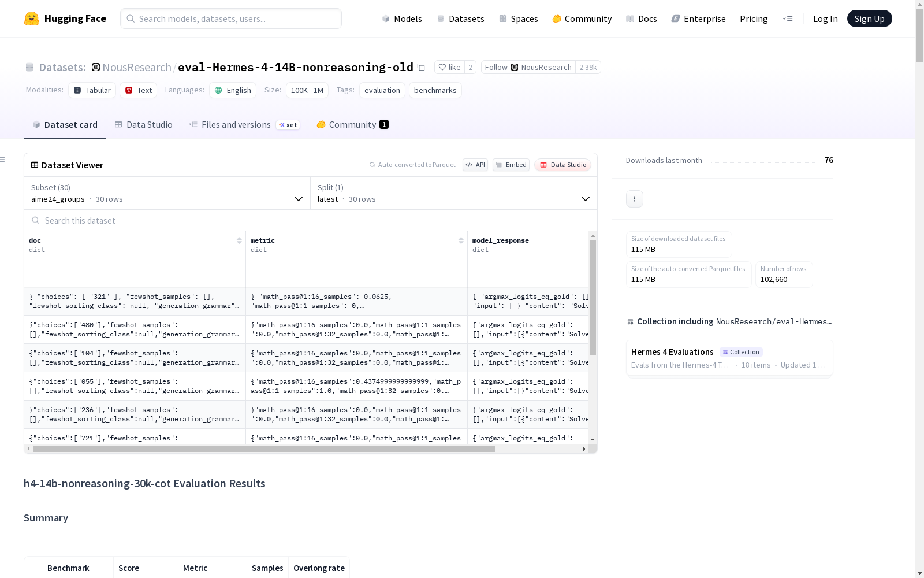Click the doc cell with choices "480"
Viewport: 924px width, 578px height.
click(135, 329)
